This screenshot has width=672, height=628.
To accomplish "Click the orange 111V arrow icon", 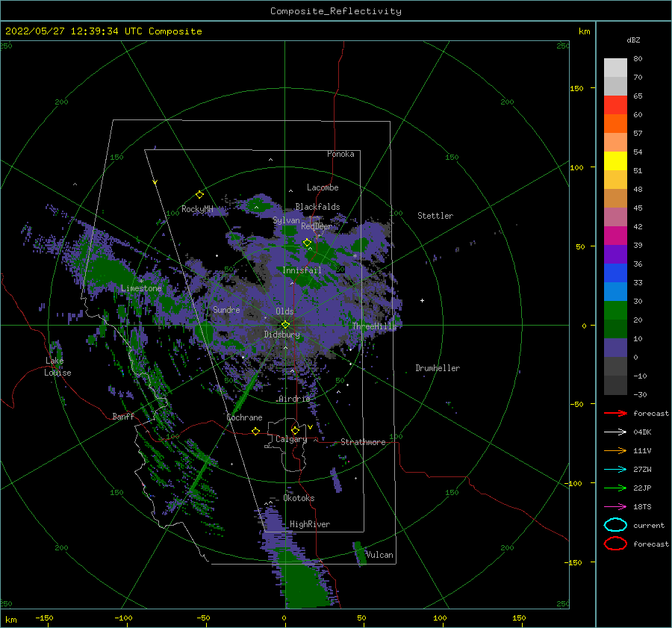I will point(615,450).
